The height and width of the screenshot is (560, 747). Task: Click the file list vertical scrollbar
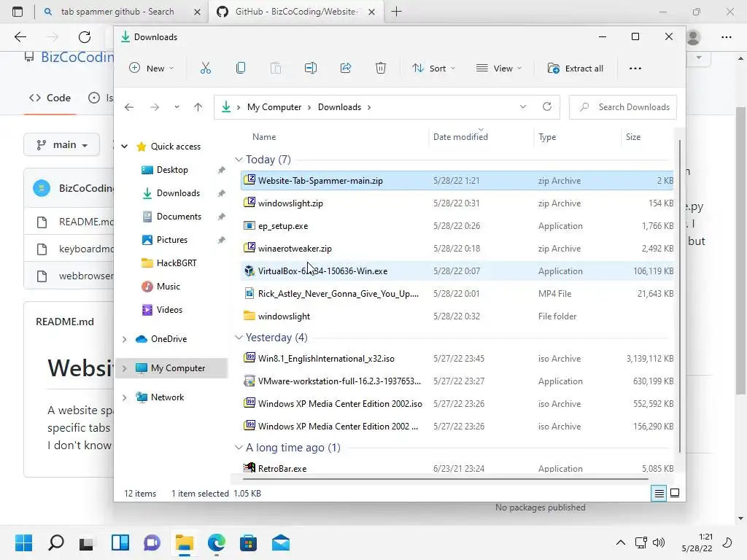pyautogui.click(x=679, y=295)
